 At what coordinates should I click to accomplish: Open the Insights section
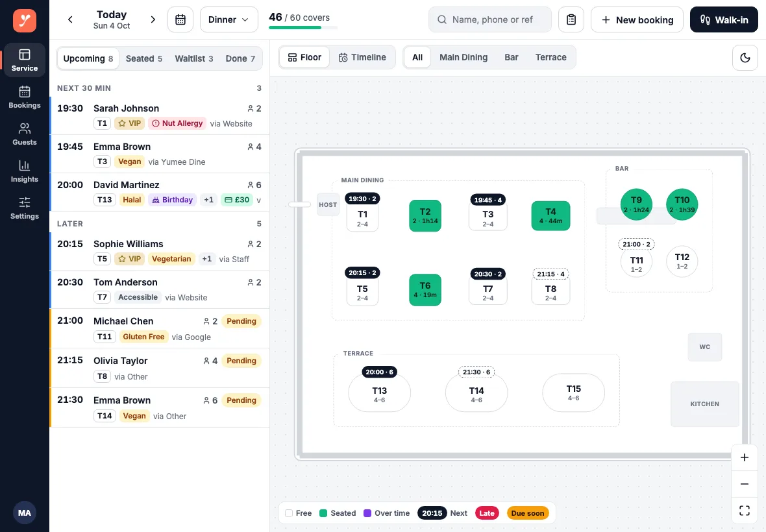[25, 171]
